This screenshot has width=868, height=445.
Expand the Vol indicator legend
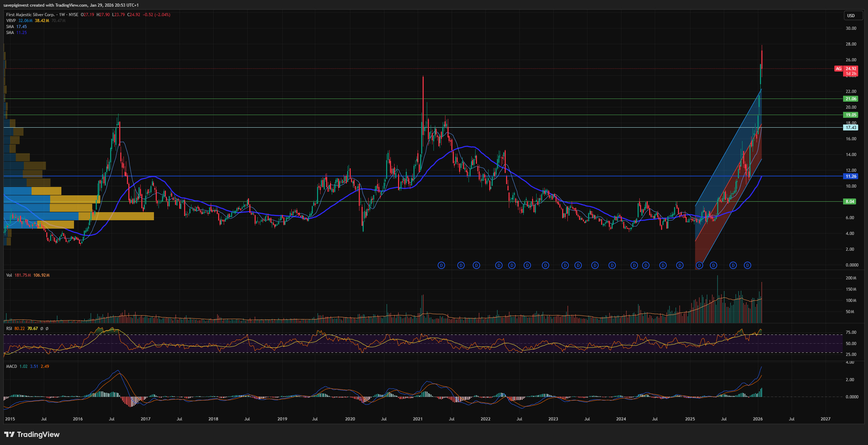[x=9, y=275]
